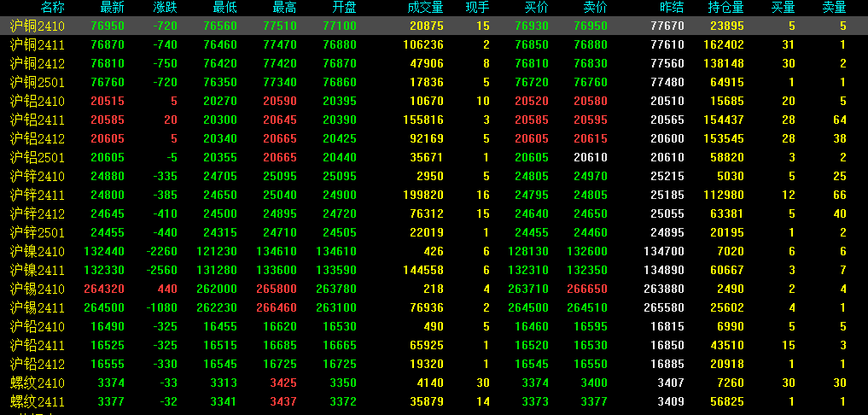Viewport: 868px width, 415px height.
Task: Click open interest 43510 for 沪铅2411
Action: pyautogui.click(x=727, y=346)
